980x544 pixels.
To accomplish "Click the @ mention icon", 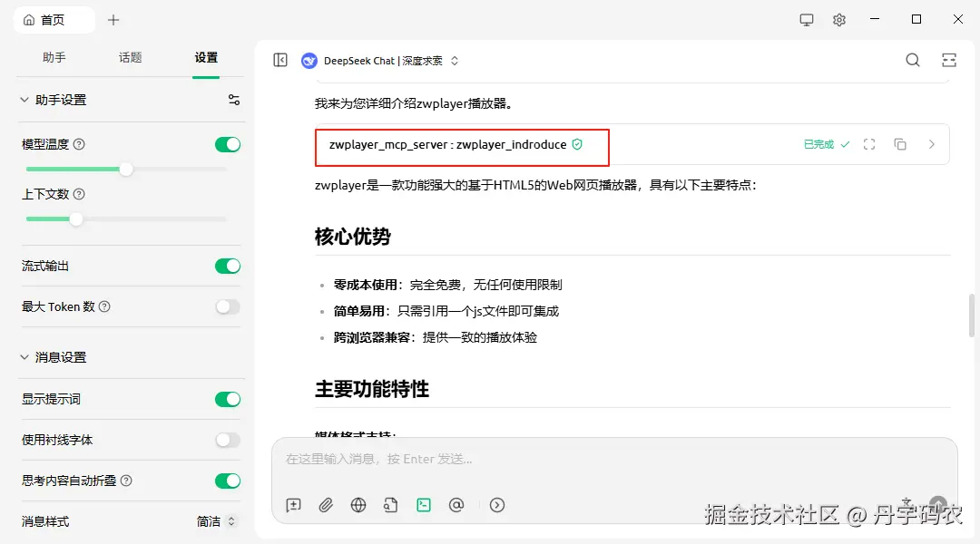I will 456,505.
